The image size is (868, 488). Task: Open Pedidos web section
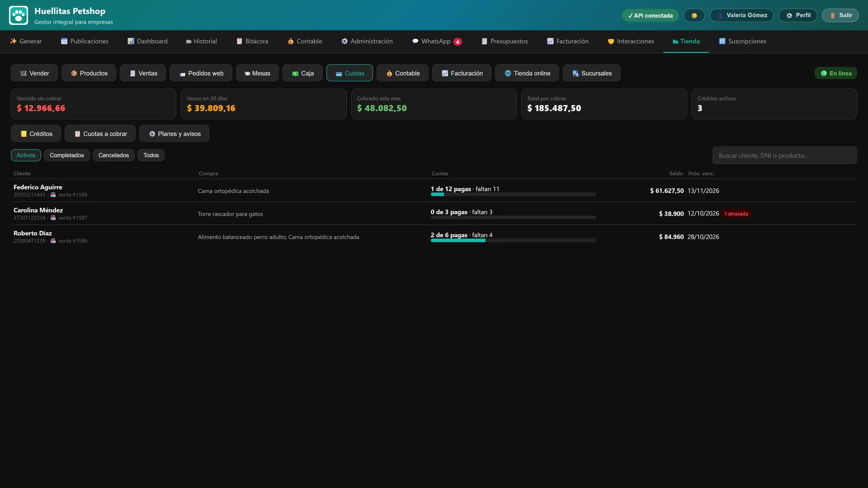click(x=201, y=73)
